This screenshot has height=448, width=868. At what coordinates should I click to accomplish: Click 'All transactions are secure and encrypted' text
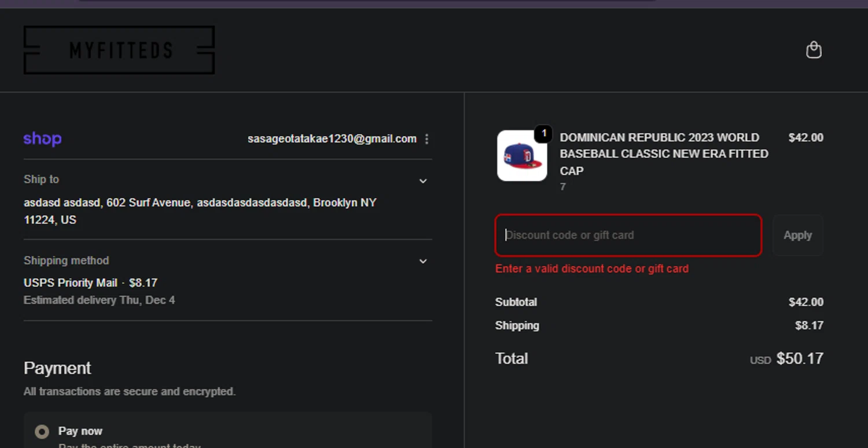(130, 391)
